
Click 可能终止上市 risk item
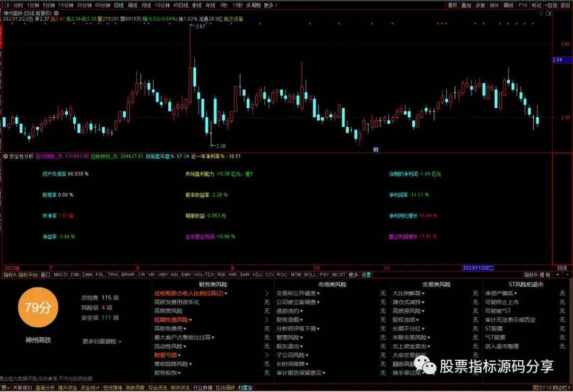[x=502, y=302]
